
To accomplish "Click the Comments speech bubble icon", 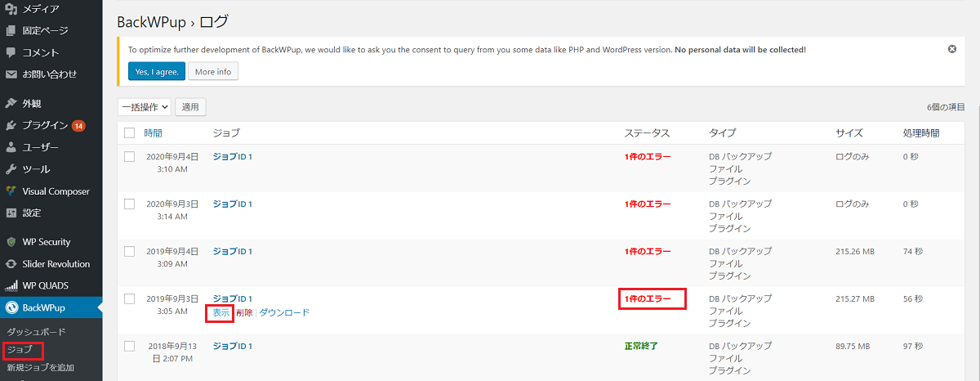I will [x=11, y=52].
